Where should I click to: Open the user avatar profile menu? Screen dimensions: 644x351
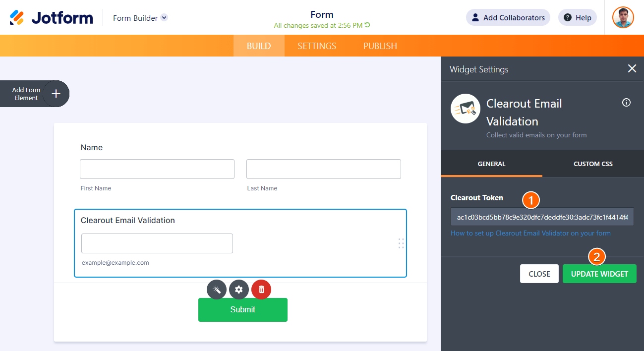[623, 17]
